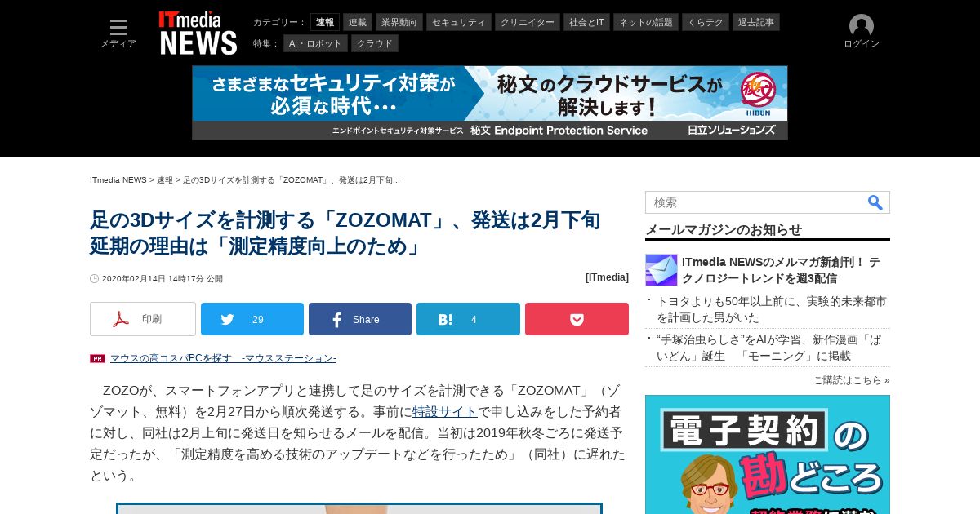
Task: Open the 特設サイト link in article
Action: coord(445,412)
